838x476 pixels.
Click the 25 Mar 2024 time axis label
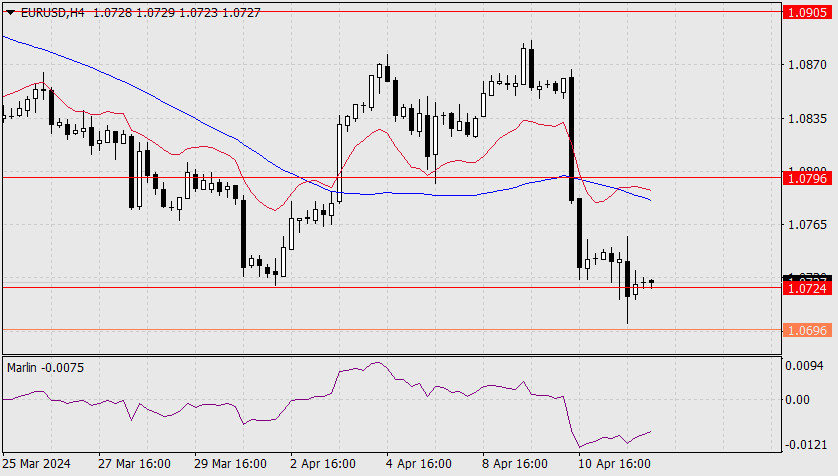click(36, 463)
